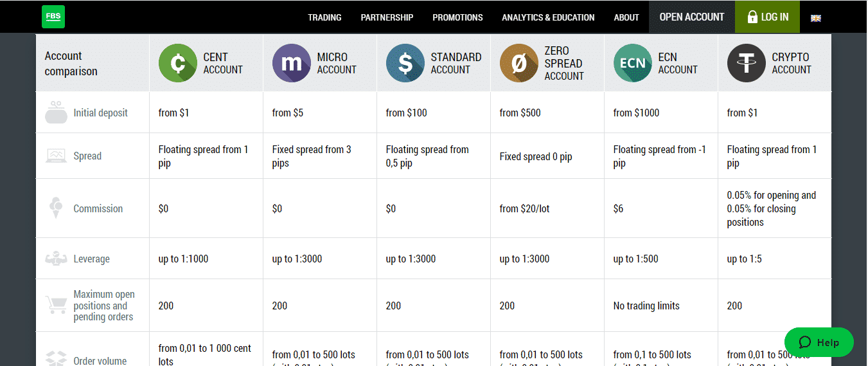
Task: Click the Commission ice cream icon
Action: [56, 208]
